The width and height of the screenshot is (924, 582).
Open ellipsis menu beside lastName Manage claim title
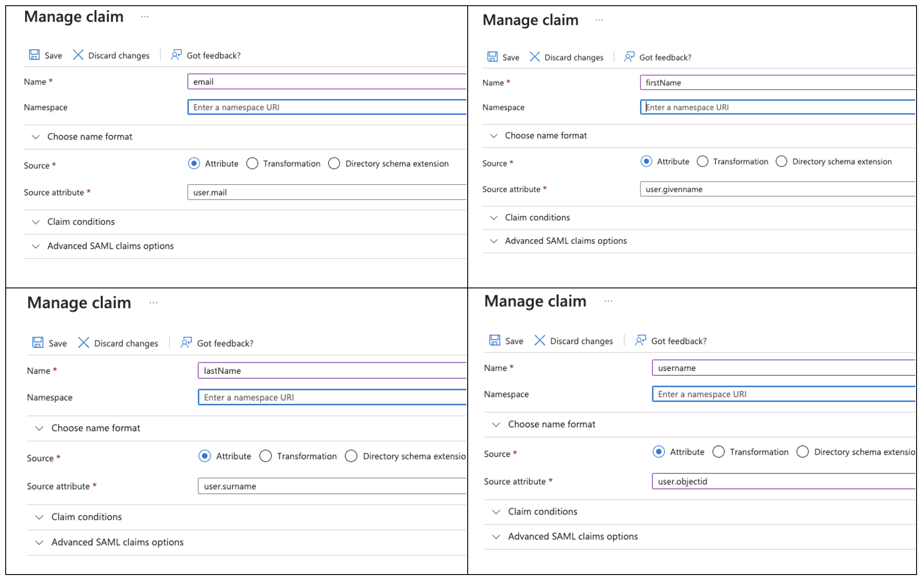pos(153,303)
